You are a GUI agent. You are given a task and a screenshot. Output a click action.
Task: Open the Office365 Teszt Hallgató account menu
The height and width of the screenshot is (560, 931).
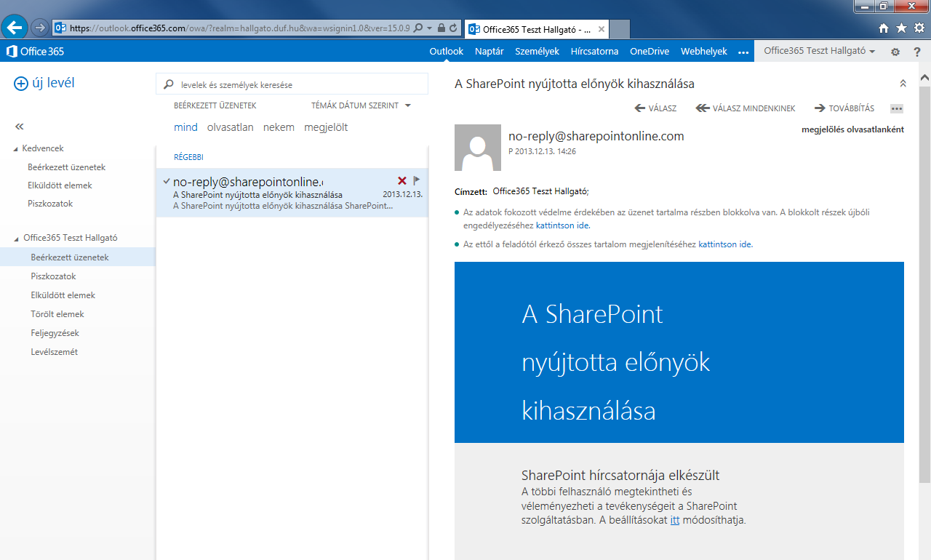[819, 51]
